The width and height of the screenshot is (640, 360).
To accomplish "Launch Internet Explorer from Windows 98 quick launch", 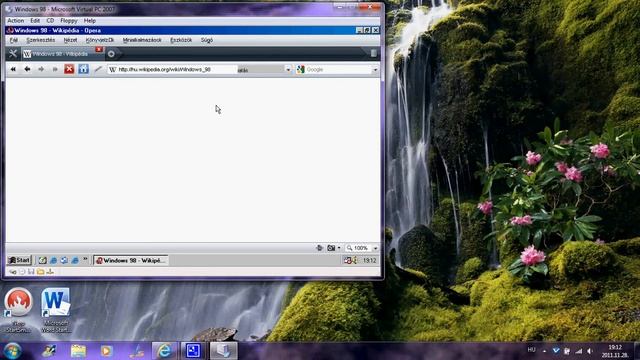I will [53, 260].
